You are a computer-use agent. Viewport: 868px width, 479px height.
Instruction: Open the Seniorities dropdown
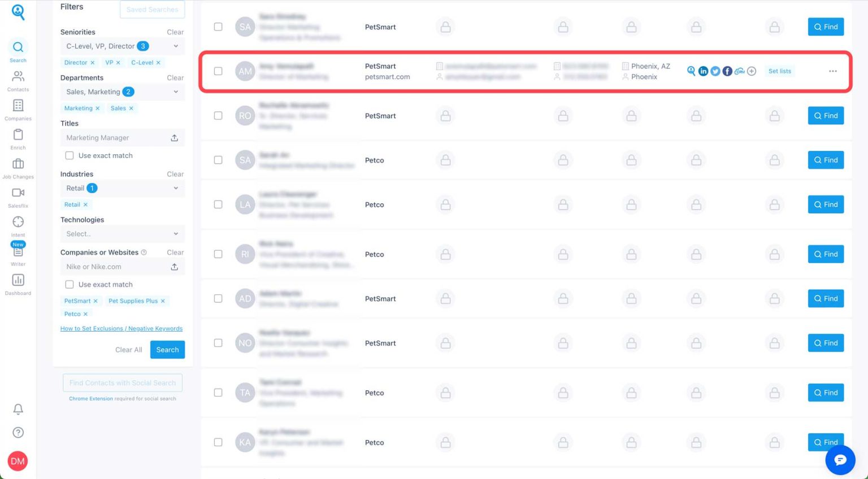(x=122, y=46)
